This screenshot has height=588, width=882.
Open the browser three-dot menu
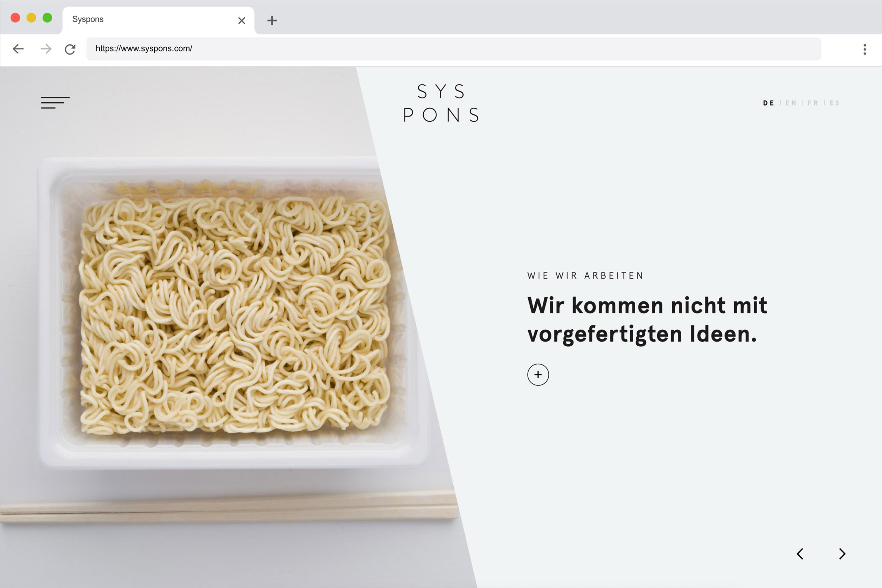point(865,49)
